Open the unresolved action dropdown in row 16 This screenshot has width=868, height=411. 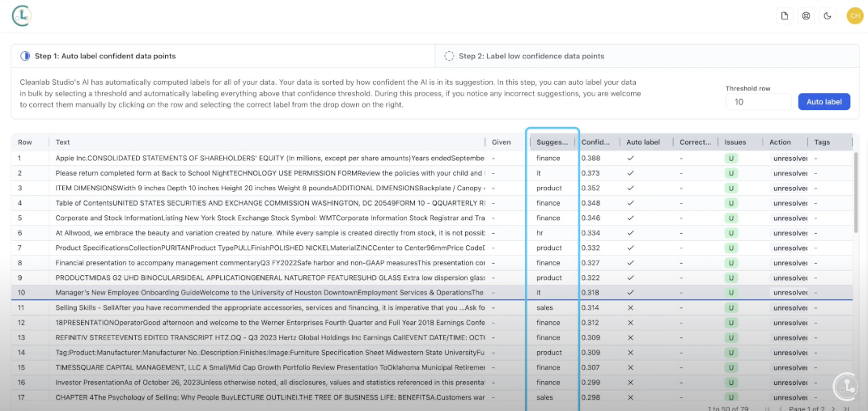coord(788,382)
